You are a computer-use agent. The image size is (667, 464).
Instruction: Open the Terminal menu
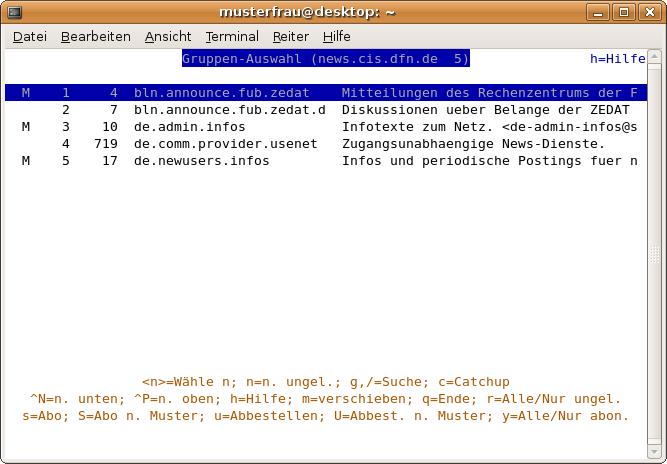point(232,36)
